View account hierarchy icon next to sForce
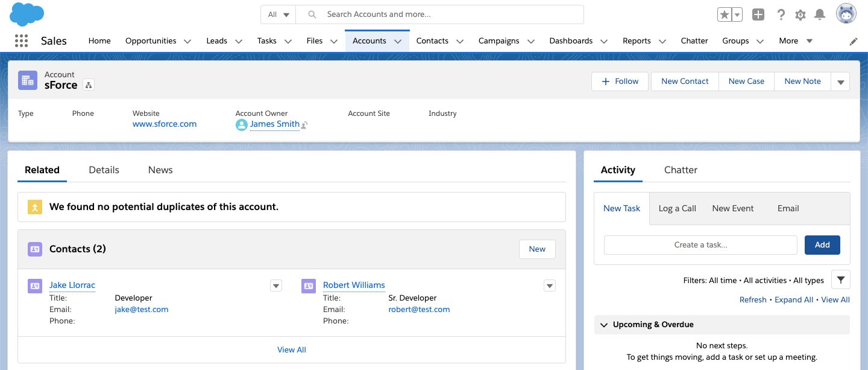Viewport: 868px width, 370px height. click(x=89, y=85)
